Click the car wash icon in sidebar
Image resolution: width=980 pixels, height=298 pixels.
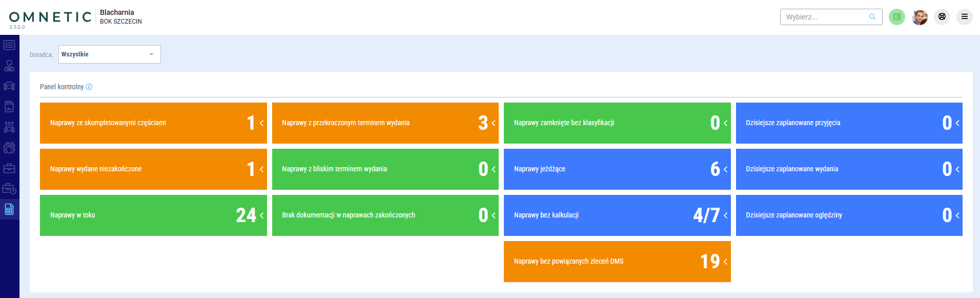pyautogui.click(x=9, y=127)
